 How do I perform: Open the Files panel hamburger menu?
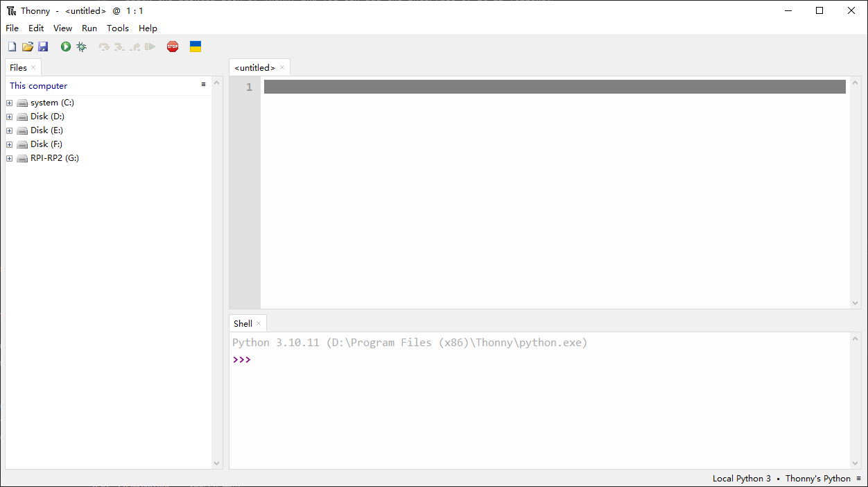(x=203, y=85)
